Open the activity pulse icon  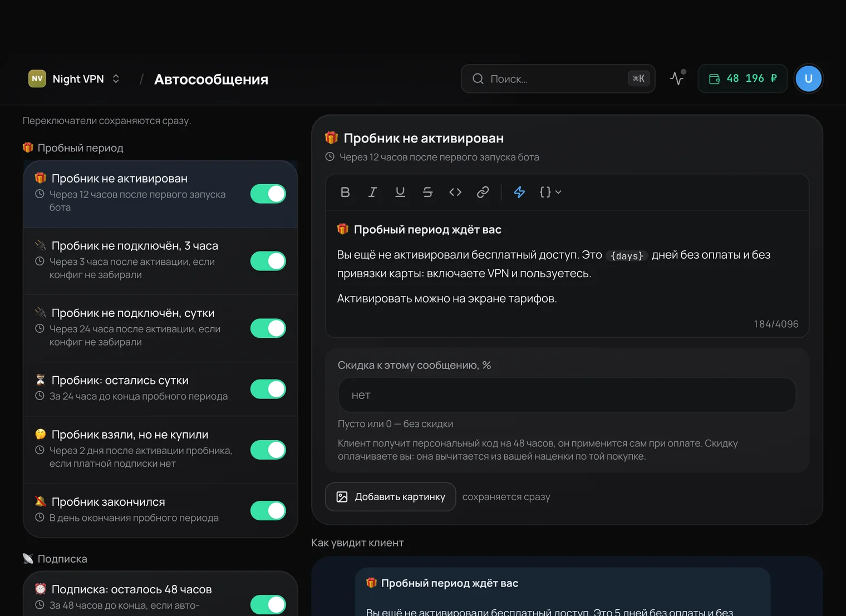pos(677,78)
